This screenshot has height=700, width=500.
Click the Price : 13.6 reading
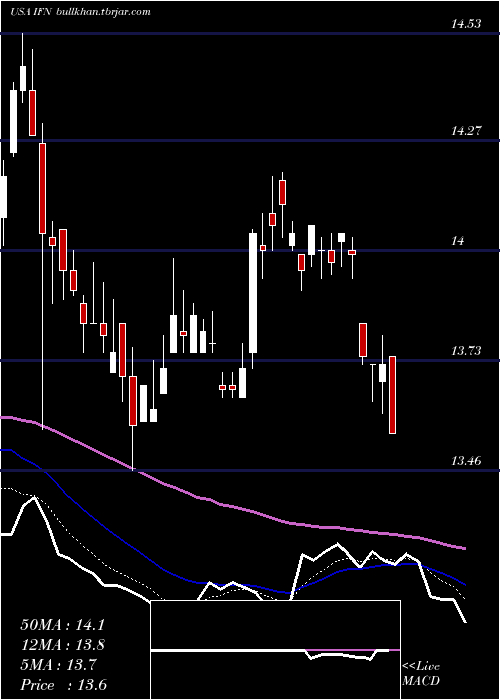click(x=63, y=685)
